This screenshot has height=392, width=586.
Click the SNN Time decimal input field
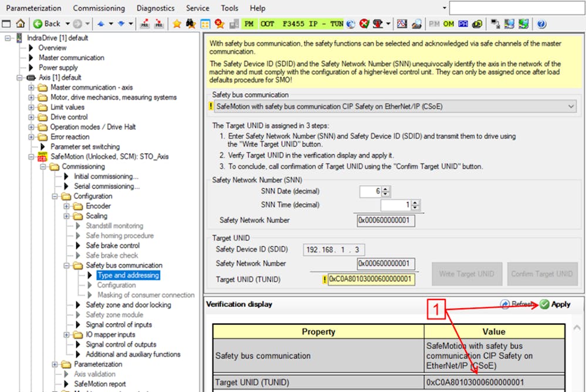[x=396, y=205]
